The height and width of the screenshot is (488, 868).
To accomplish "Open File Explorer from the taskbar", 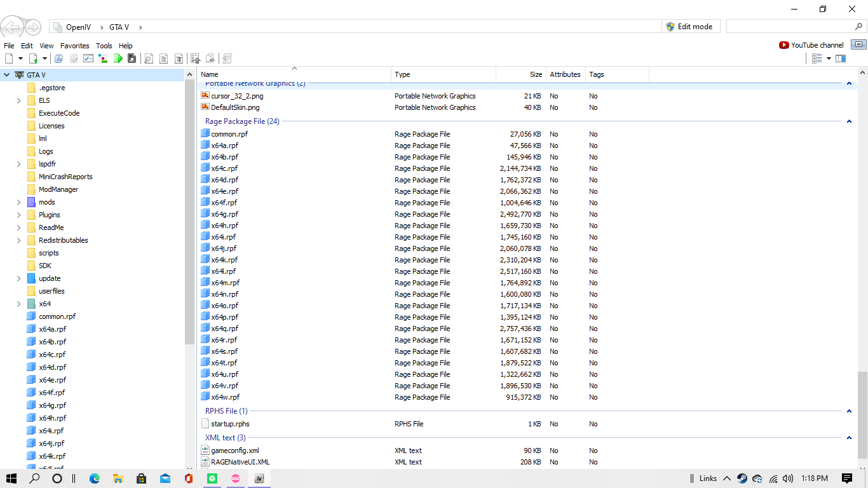I will 118,478.
